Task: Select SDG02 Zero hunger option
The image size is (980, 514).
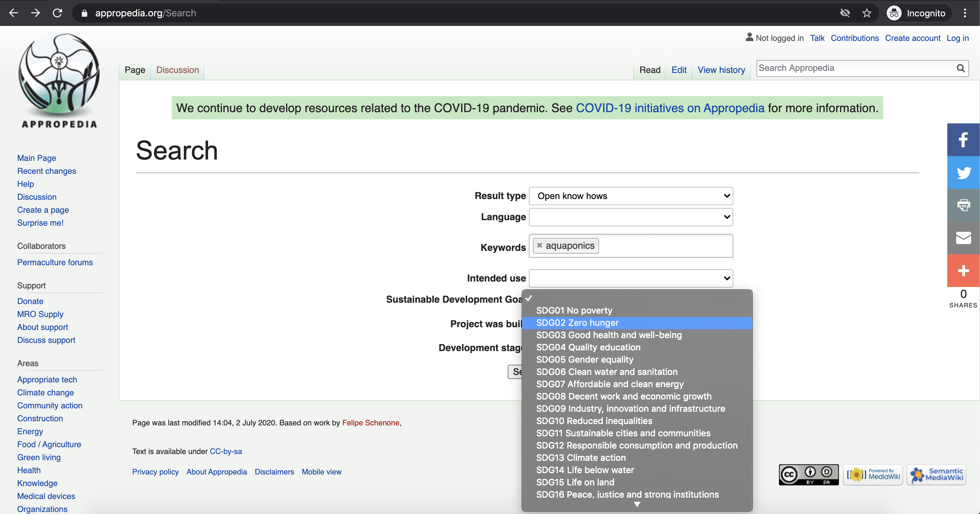Action: point(577,323)
